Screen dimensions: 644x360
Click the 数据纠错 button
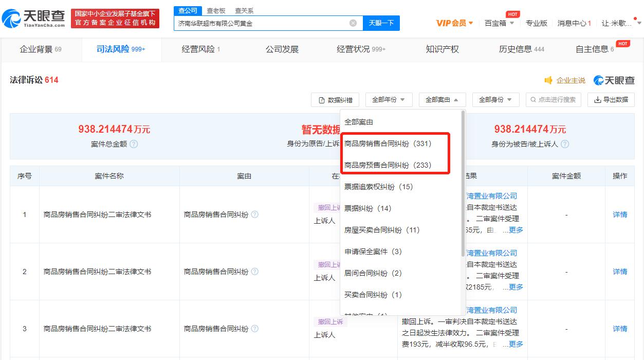[x=336, y=100]
